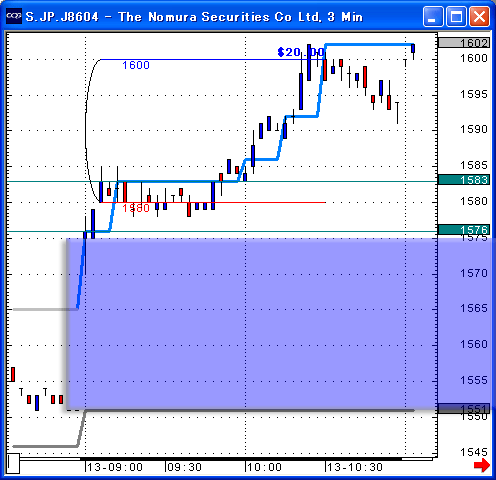Image resolution: width=496 pixels, height=480 pixels.
Task: Click the red arrow at the bottom right
Action: coord(482,465)
